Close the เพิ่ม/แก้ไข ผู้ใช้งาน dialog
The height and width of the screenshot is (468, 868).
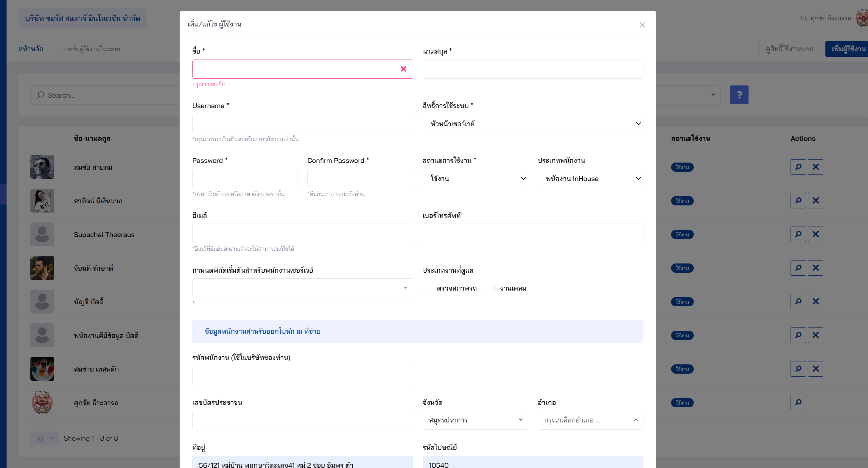pos(642,25)
